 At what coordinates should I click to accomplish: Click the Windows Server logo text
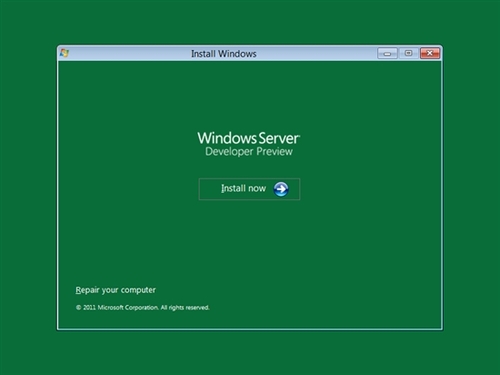[x=249, y=138]
